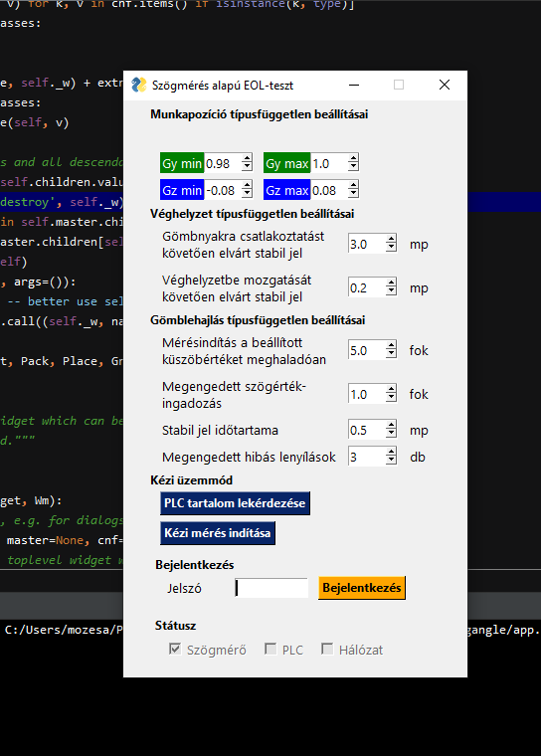Decrease the Megengedett hibás lenyílások count
This screenshot has height=756, width=541.
click(x=391, y=461)
